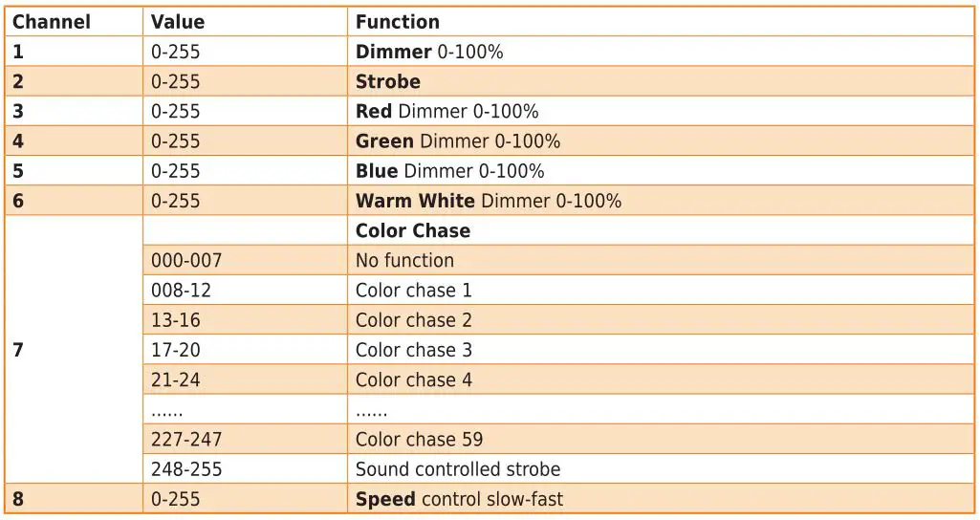
Task: Select the "21-24" value cell
Action: pos(176,379)
